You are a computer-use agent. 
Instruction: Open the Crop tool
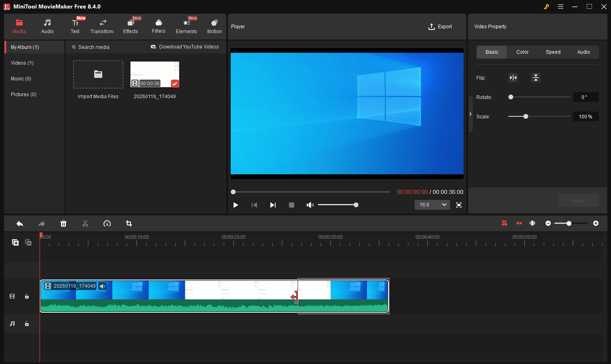click(129, 223)
